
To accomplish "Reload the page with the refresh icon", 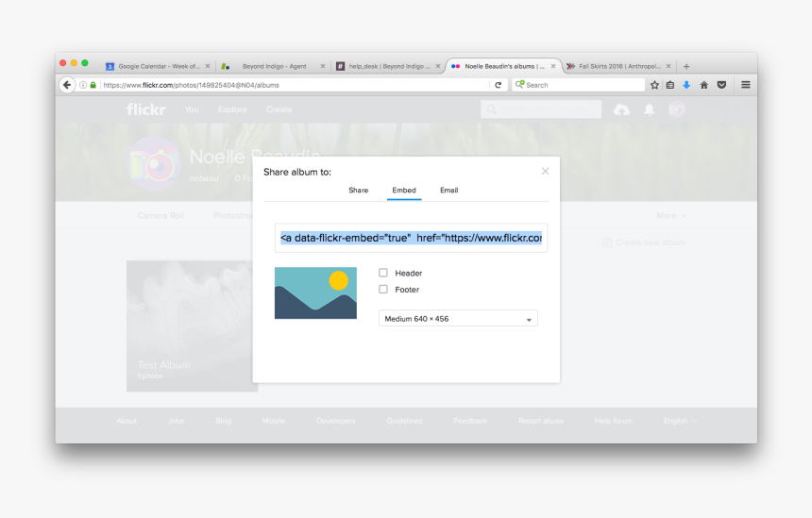I will click(x=499, y=85).
